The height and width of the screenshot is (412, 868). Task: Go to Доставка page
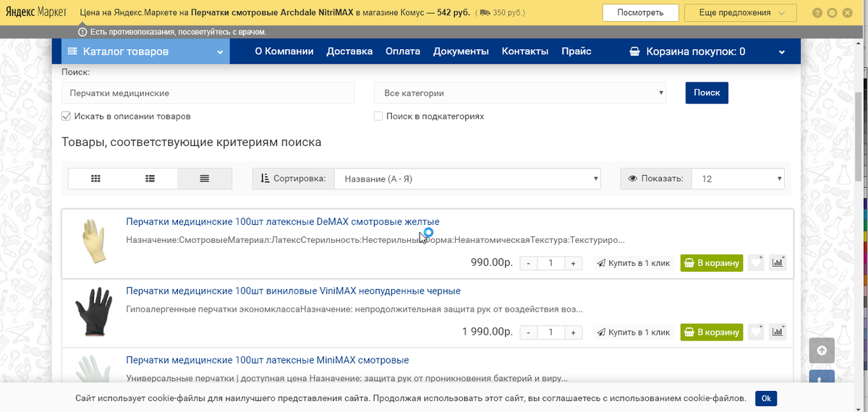[349, 51]
